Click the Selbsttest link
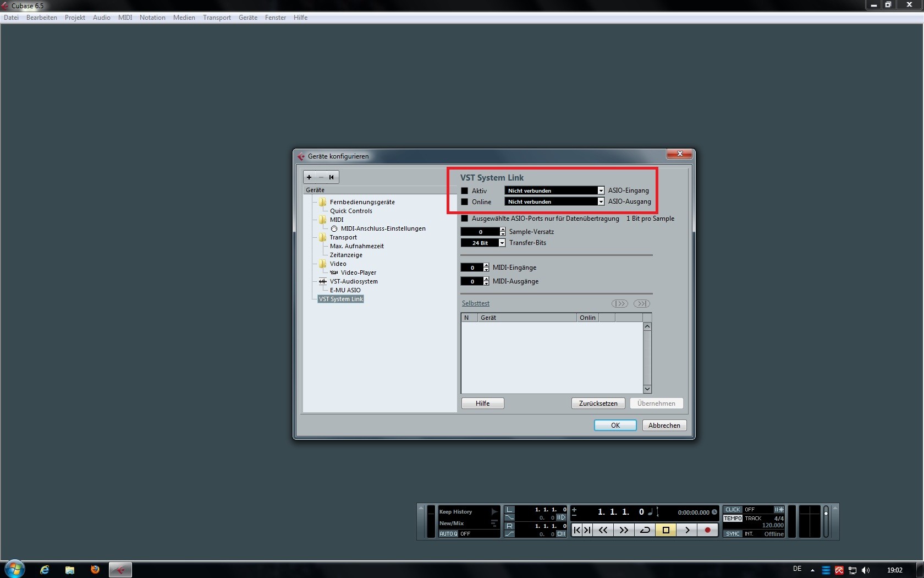Image resolution: width=924 pixels, height=578 pixels. (x=476, y=303)
